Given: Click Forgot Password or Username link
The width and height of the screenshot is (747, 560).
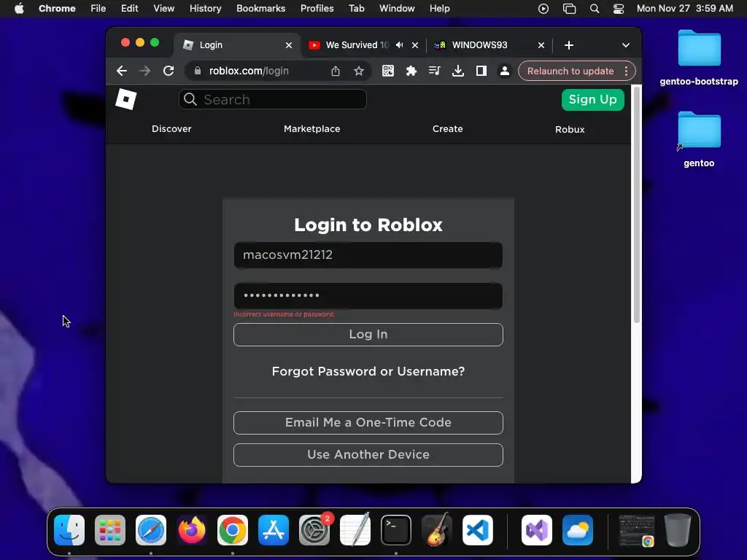Looking at the screenshot, I should pyautogui.click(x=368, y=371).
